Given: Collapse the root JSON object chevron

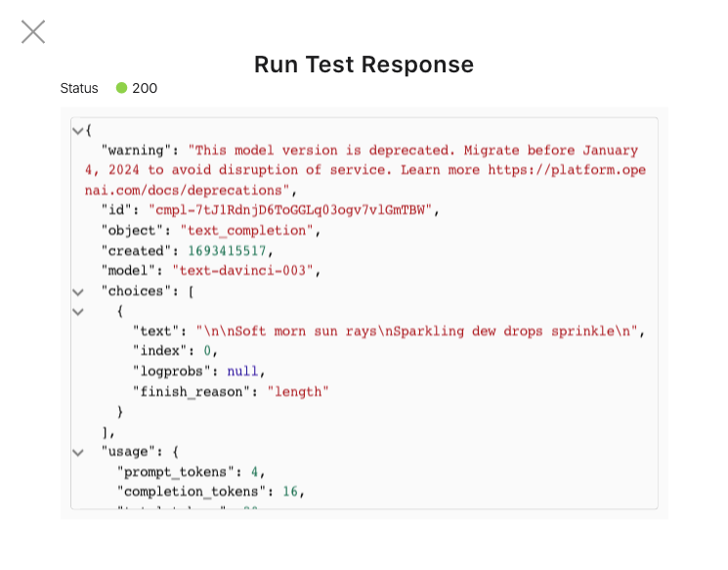Looking at the screenshot, I should pos(78,131).
